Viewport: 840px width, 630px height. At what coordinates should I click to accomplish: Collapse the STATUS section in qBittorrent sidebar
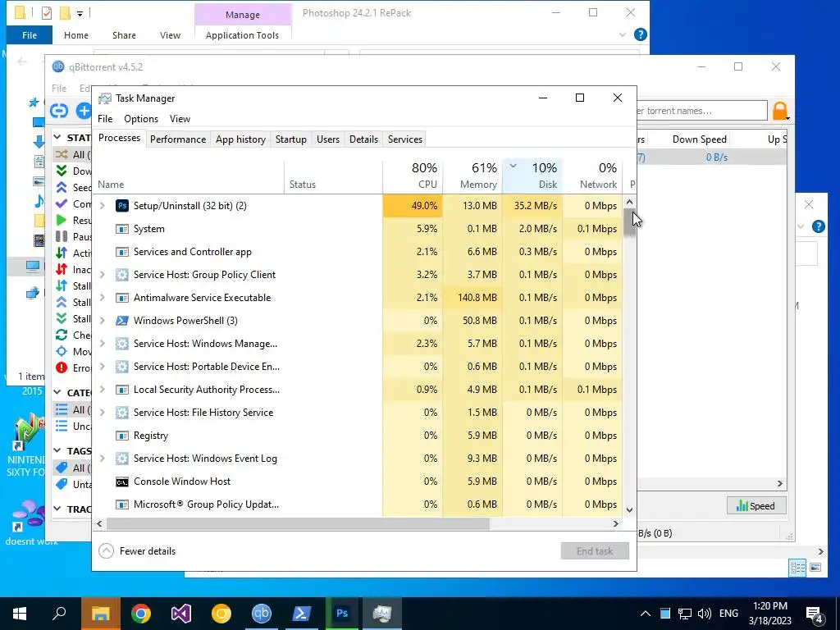[57, 137]
